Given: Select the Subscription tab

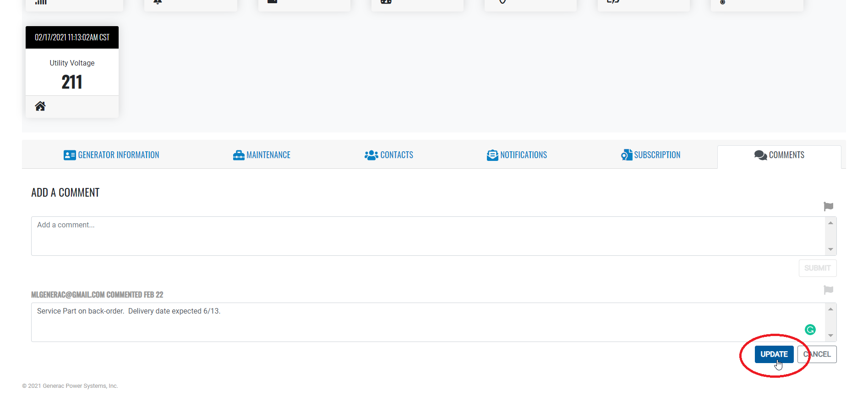Looking at the screenshot, I should [x=651, y=155].
